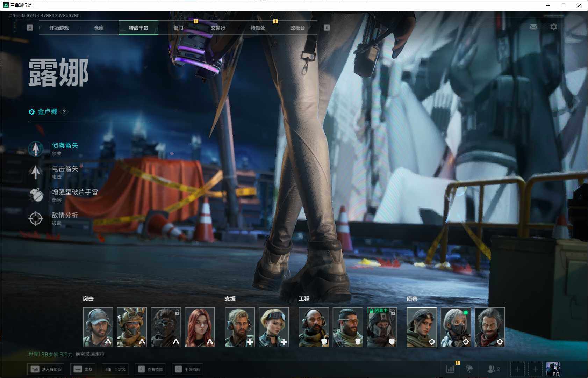
Task: Open the 特战干员 tab
Action: click(x=138, y=28)
